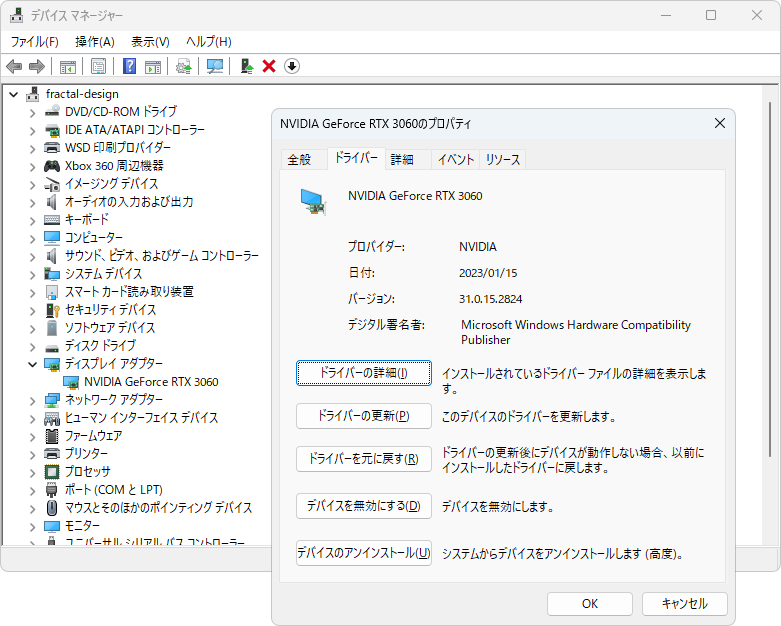Click the ドライバーの詳細(I) button
781x626 pixels.
click(x=364, y=373)
